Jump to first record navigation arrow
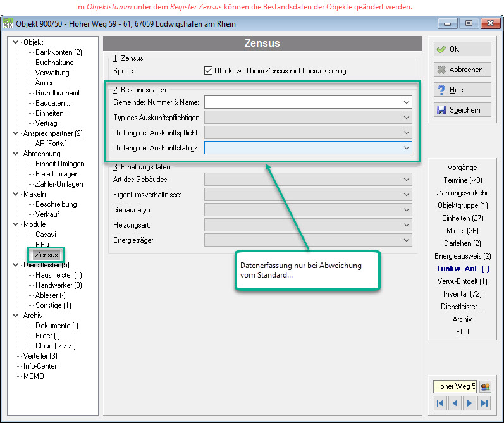 tap(440, 403)
